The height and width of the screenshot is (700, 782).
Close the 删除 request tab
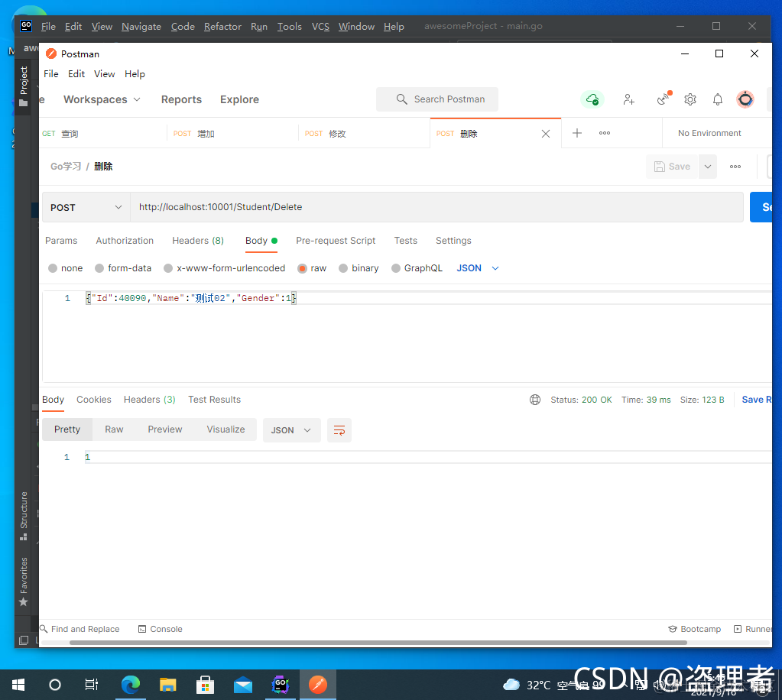pyautogui.click(x=546, y=134)
